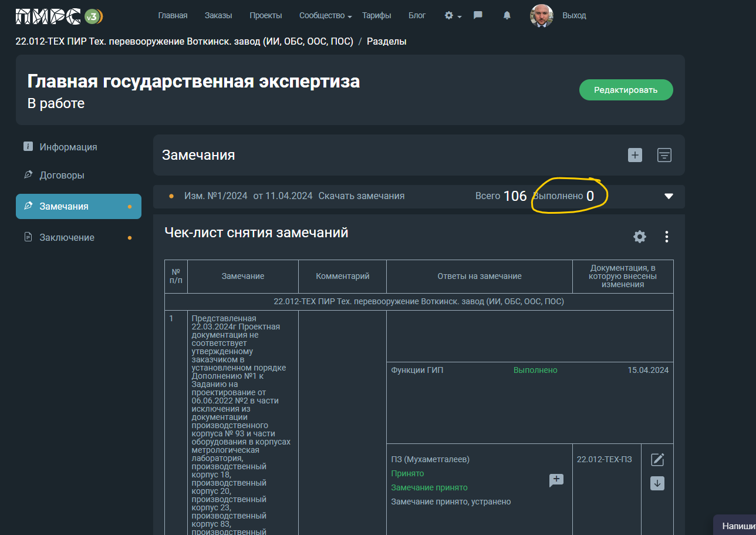Go to Заказы in the top menu
756x535 pixels.
coord(218,16)
